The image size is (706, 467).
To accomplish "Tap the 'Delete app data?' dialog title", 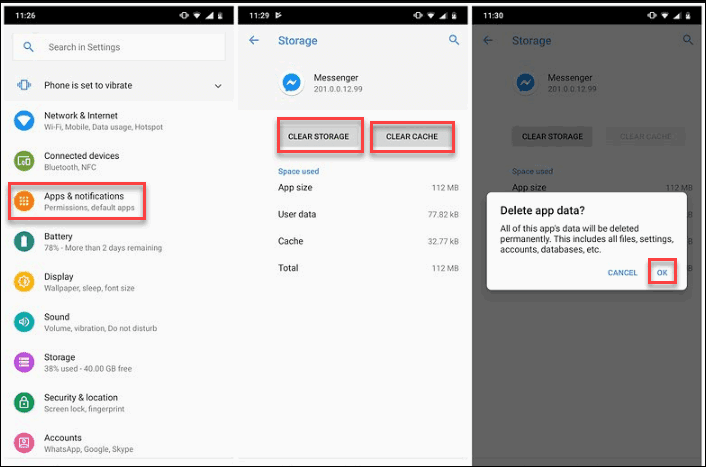I will (542, 210).
